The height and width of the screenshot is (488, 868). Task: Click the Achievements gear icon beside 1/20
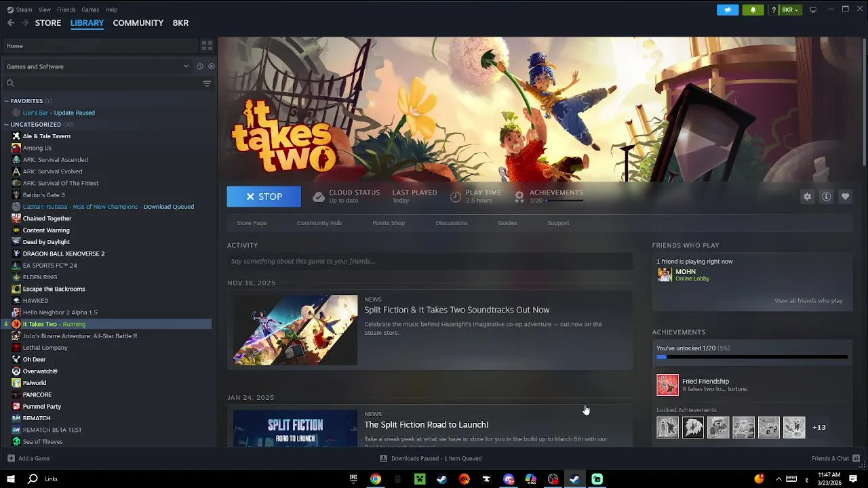(x=519, y=197)
